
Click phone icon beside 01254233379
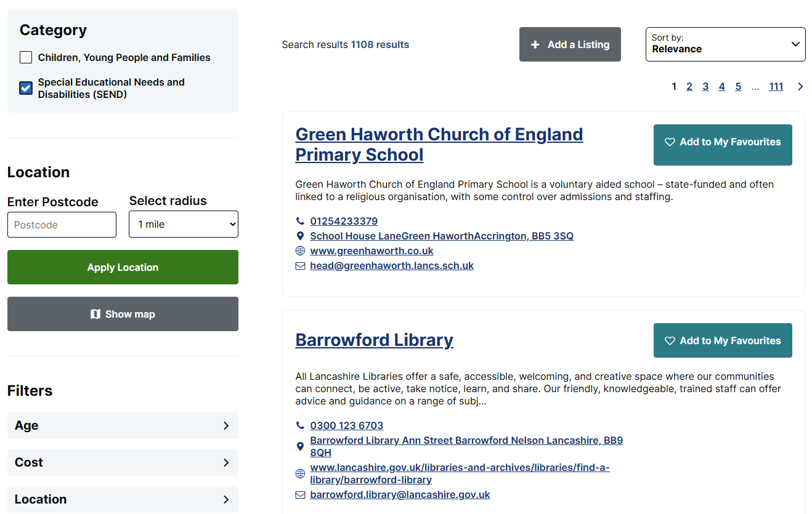point(300,221)
